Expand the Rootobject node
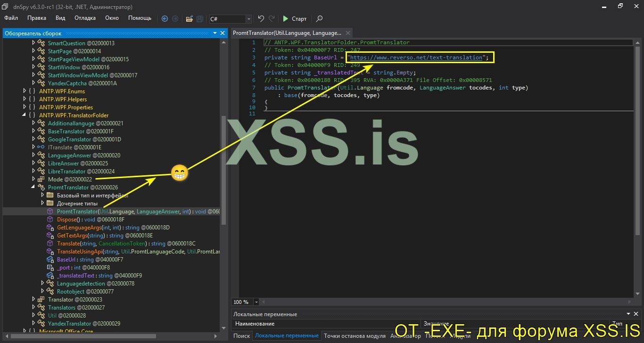The width and height of the screenshot is (644, 343). coord(42,292)
